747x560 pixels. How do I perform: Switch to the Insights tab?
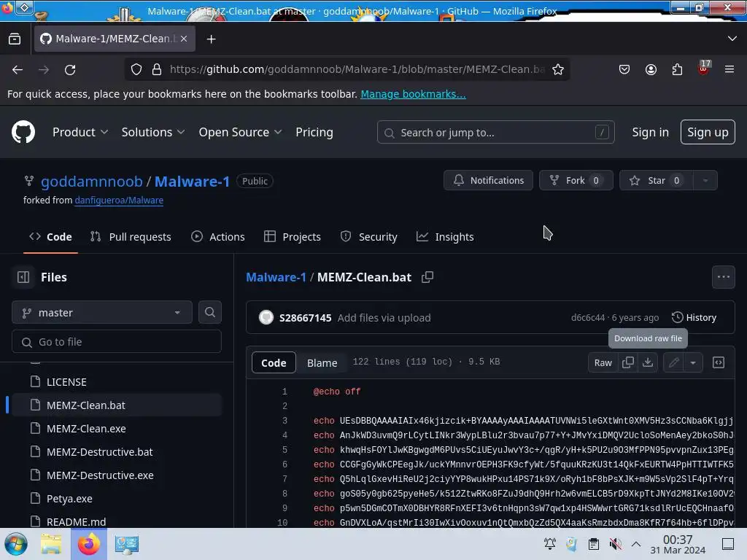(x=445, y=237)
